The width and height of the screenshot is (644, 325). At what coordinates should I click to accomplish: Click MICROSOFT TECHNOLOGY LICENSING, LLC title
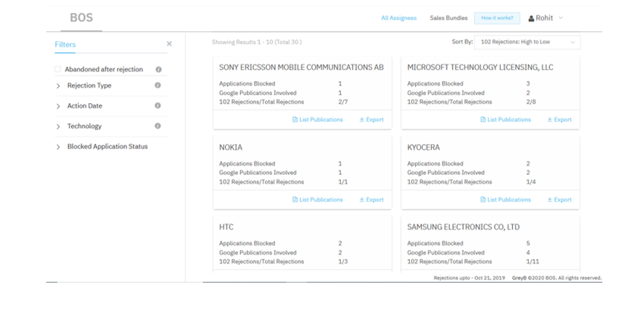click(480, 67)
